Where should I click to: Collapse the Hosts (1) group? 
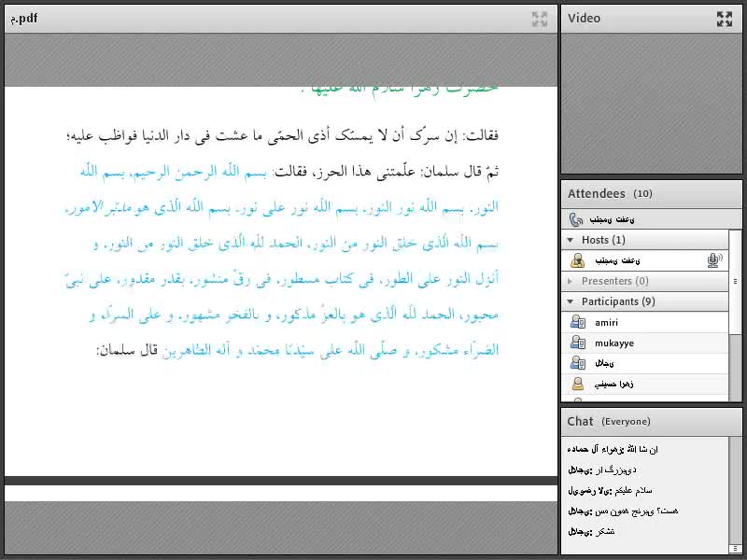pos(571,240)
